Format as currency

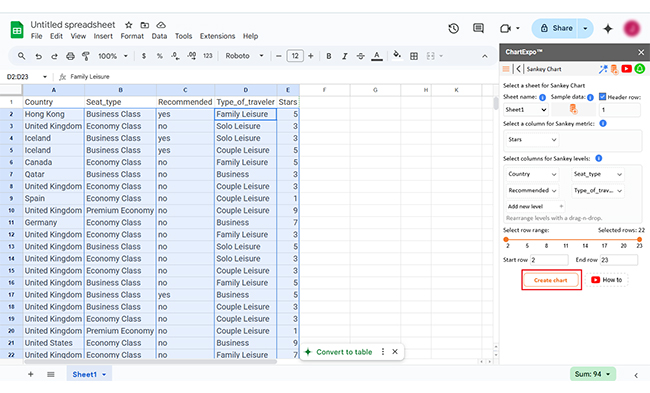click(144, 56)
